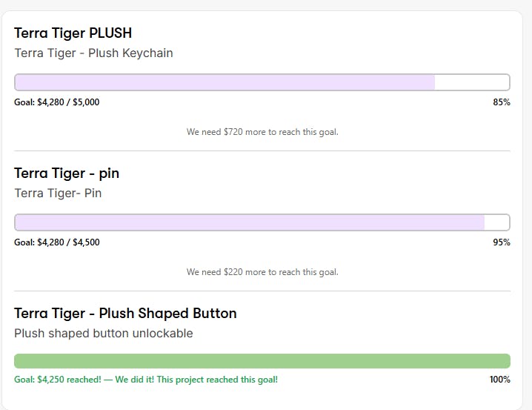Click the Goal: $4,280 / $4,500 text

(56, 242)
